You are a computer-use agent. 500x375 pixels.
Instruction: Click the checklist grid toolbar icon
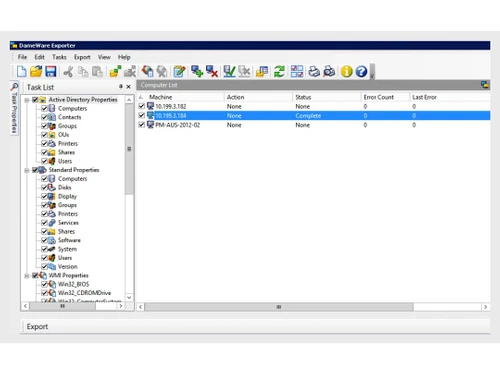[297, 71]
